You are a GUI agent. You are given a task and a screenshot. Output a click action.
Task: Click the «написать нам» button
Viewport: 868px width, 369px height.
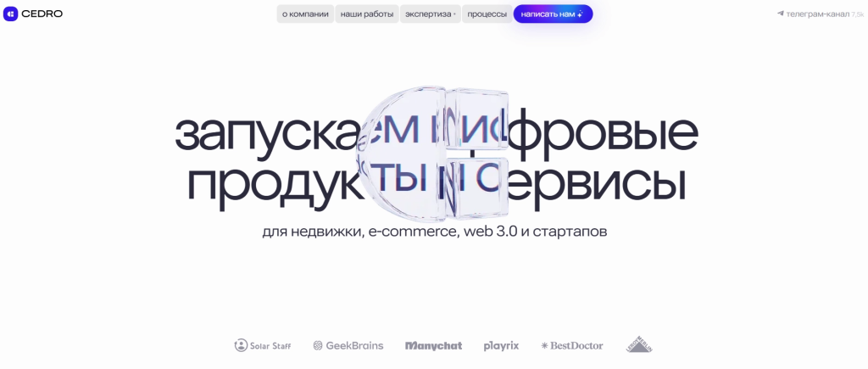tap(553, 14)
